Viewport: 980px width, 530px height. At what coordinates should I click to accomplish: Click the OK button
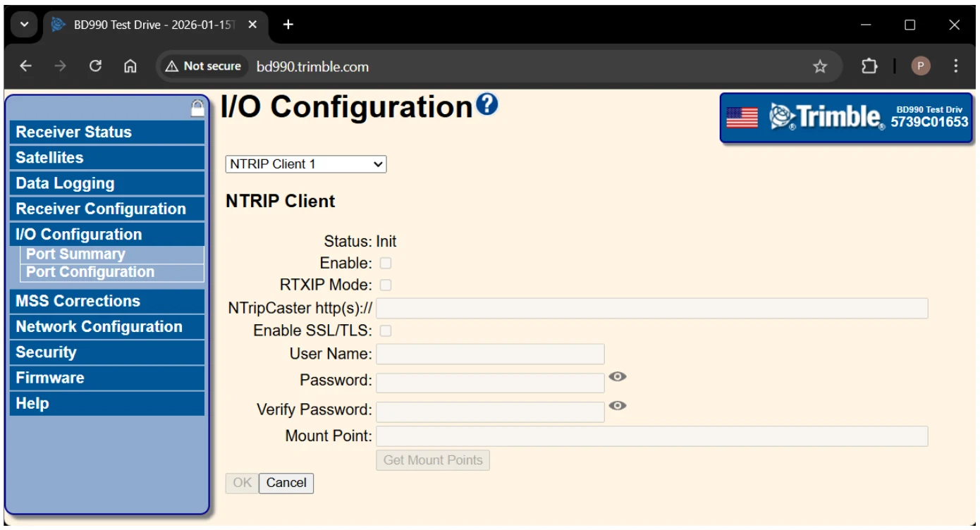242,483
